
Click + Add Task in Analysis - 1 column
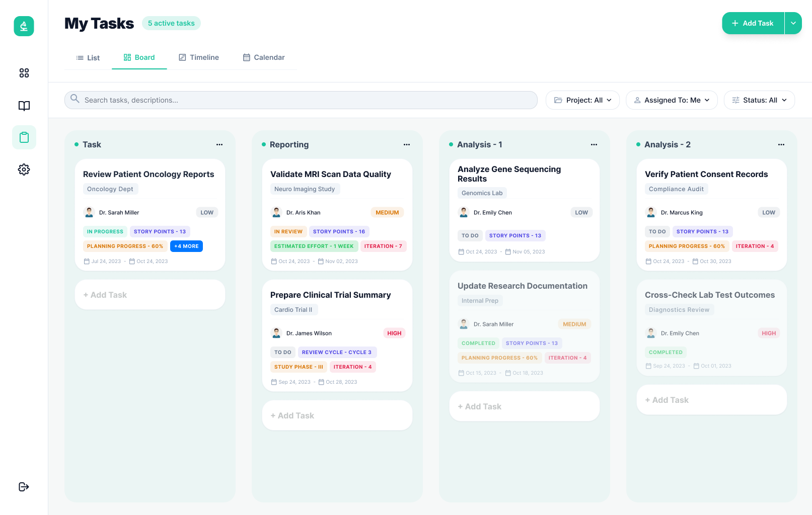[x=525, y=406]
